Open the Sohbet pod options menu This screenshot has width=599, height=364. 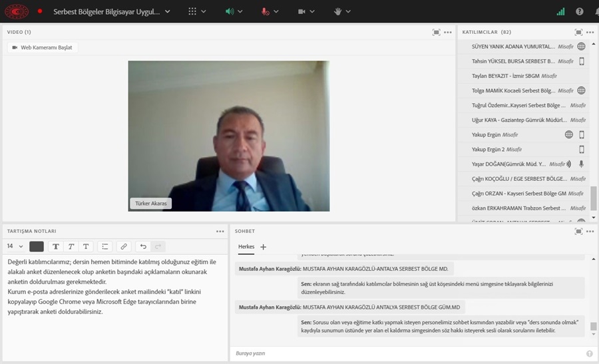pos(590,232)
